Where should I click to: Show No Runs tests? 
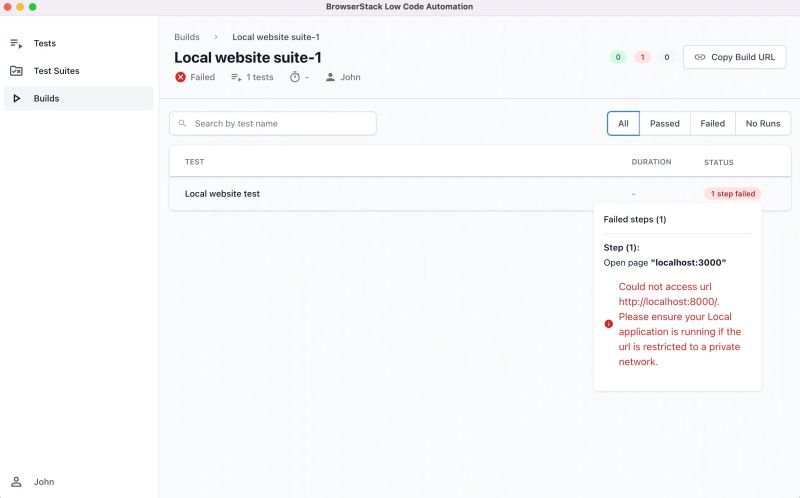tap(763, 123)
